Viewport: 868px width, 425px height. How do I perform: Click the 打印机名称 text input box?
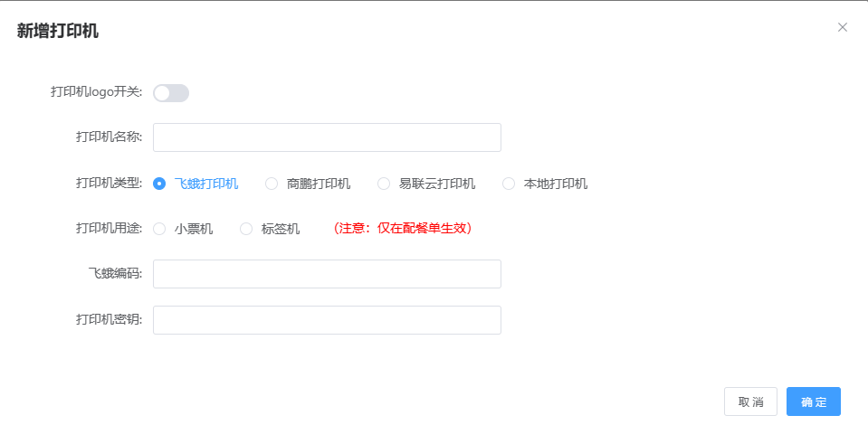[327, 137]
